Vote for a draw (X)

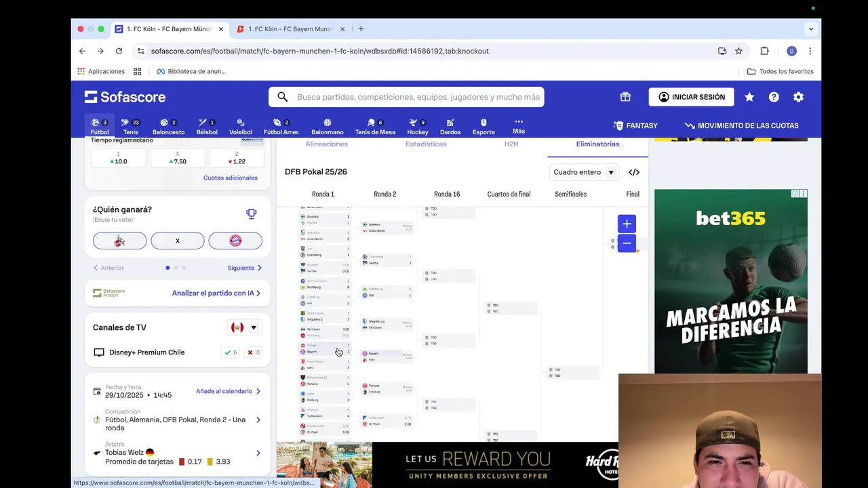[x=178, y=241]
